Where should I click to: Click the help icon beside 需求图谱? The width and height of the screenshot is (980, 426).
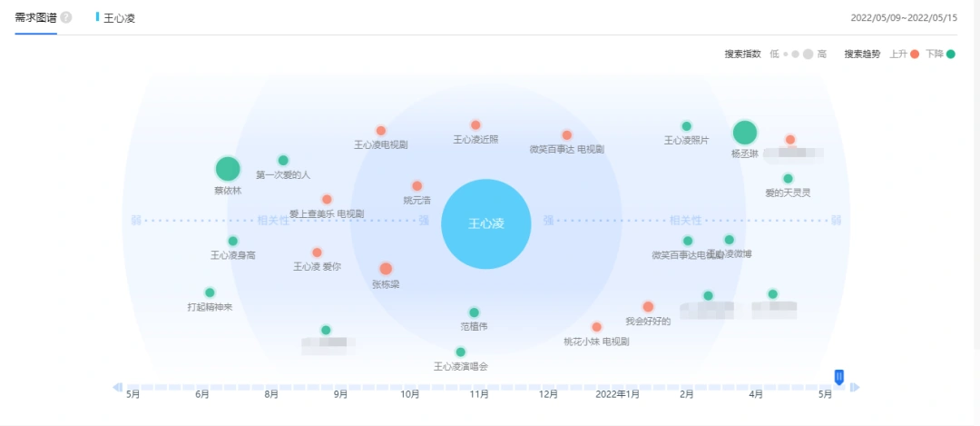click(66, 18)
